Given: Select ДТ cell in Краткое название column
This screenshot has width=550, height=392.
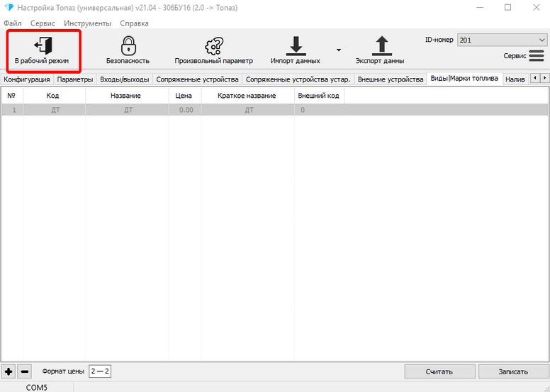Looking at the screenshot, I should click(x=248, y=110).
